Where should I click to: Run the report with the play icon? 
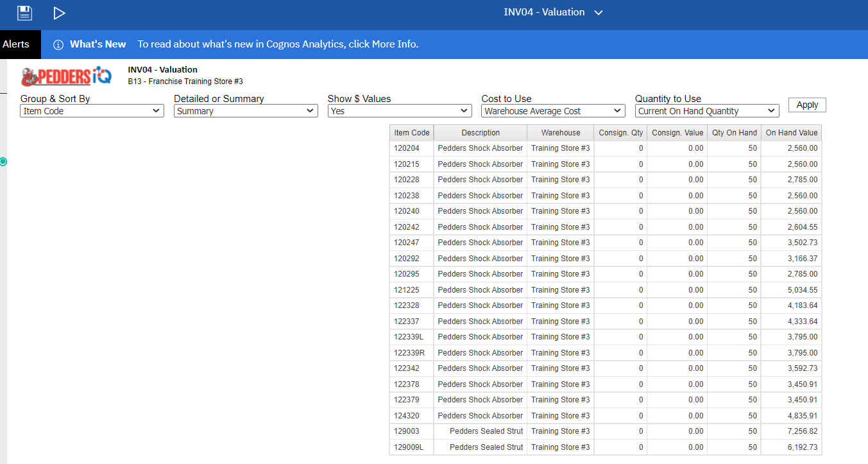[x=59, y=13]
